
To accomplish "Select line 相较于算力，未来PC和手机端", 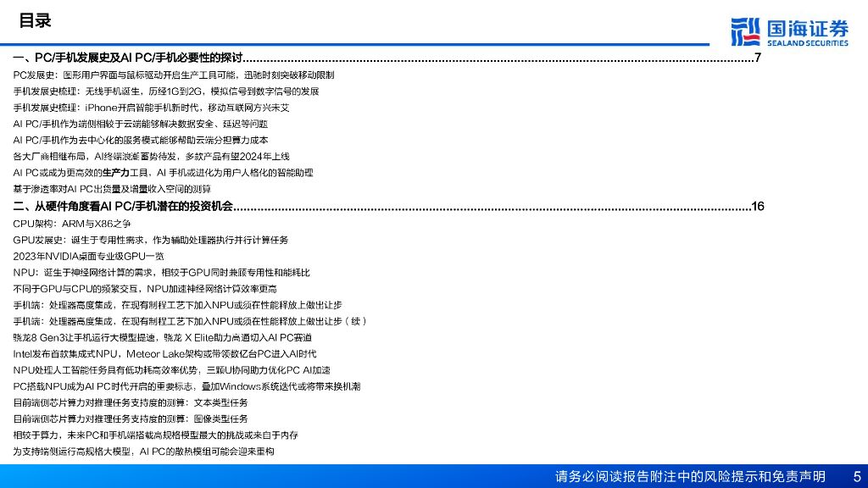I will tap(156, 435).
